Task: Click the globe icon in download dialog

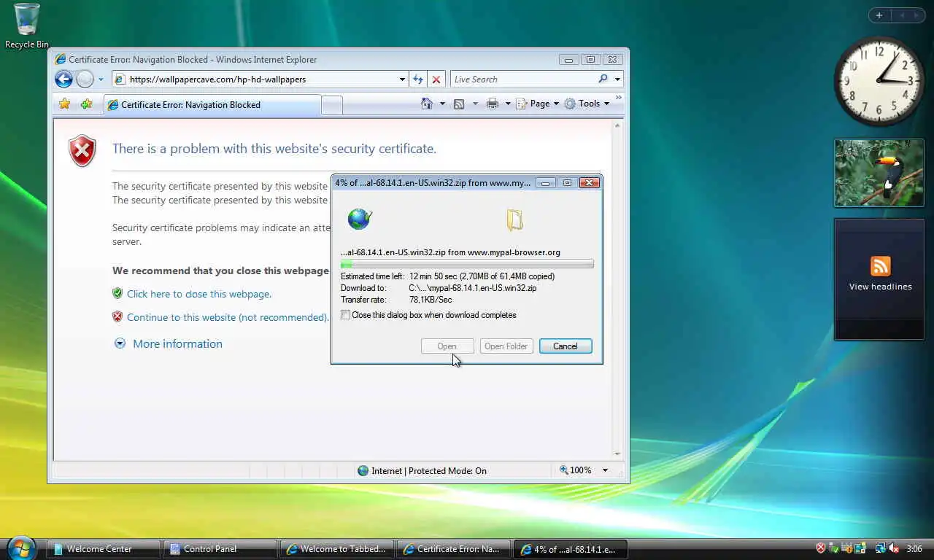Action: point(359,219)
